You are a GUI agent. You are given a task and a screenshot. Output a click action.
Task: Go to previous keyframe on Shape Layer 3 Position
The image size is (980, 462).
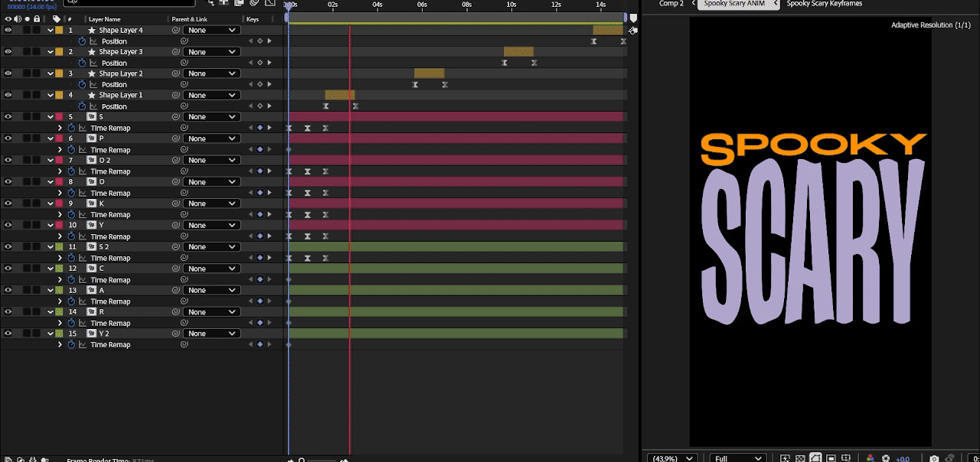pyautogui.click(x=250, y=63)
